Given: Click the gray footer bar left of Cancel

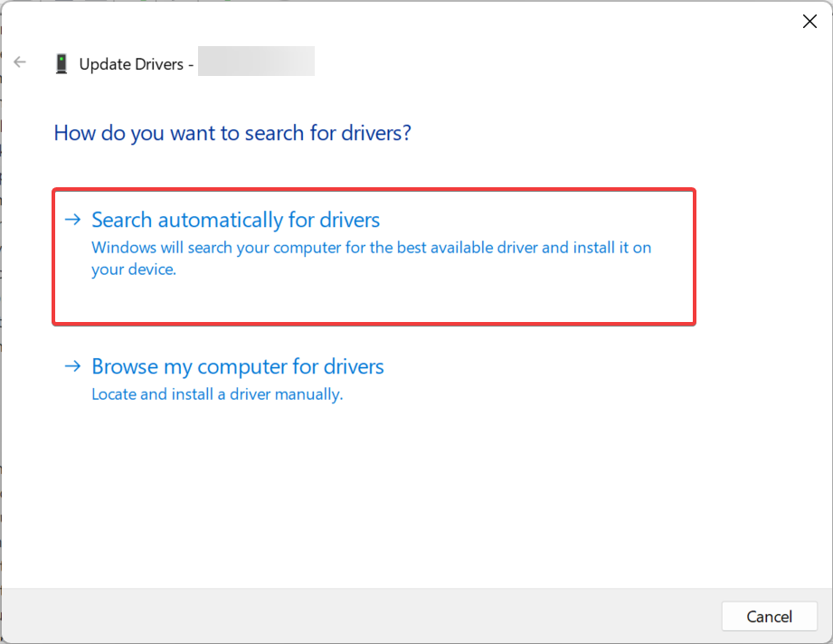Looking at the screenshot, I should point(362,616).
